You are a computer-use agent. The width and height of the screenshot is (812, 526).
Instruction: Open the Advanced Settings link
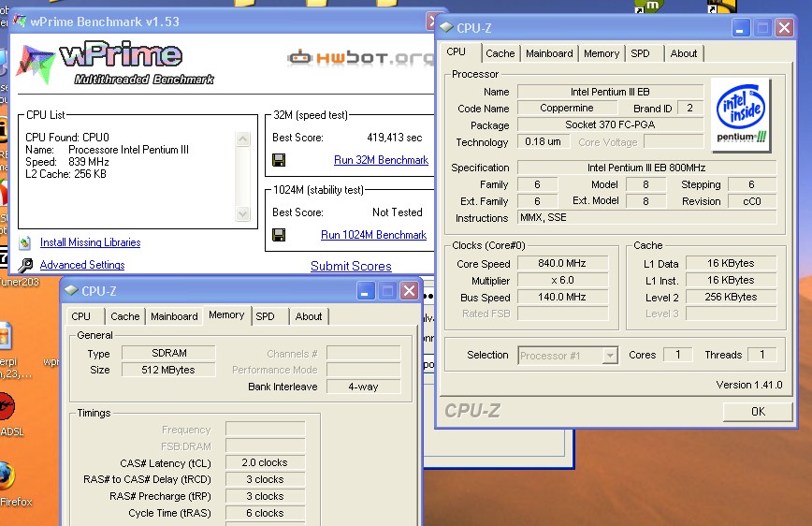[82, 265]
